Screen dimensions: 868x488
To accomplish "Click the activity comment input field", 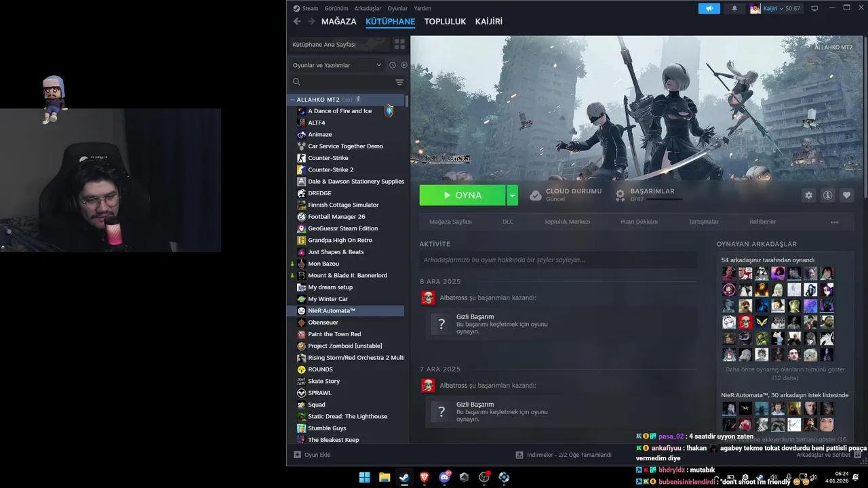I will pyautogui.click(x=558, y=260).
